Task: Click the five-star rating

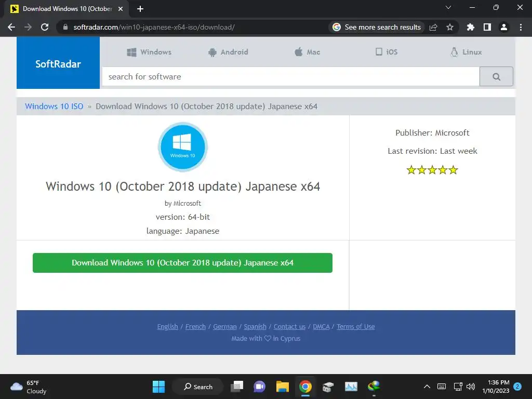Action: [432, 170]
